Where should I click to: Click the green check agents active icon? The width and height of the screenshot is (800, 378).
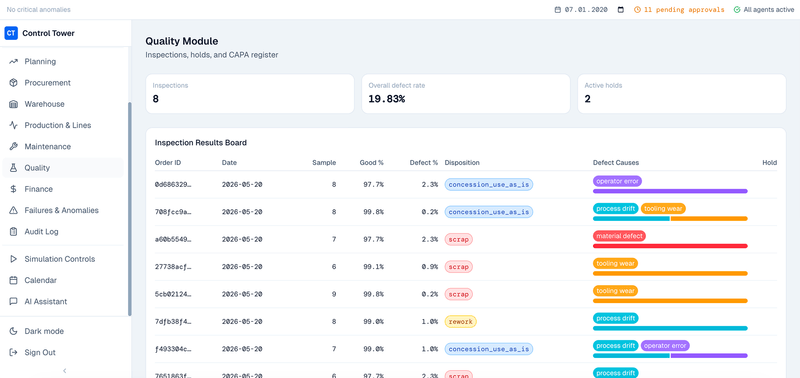[737, 10]
